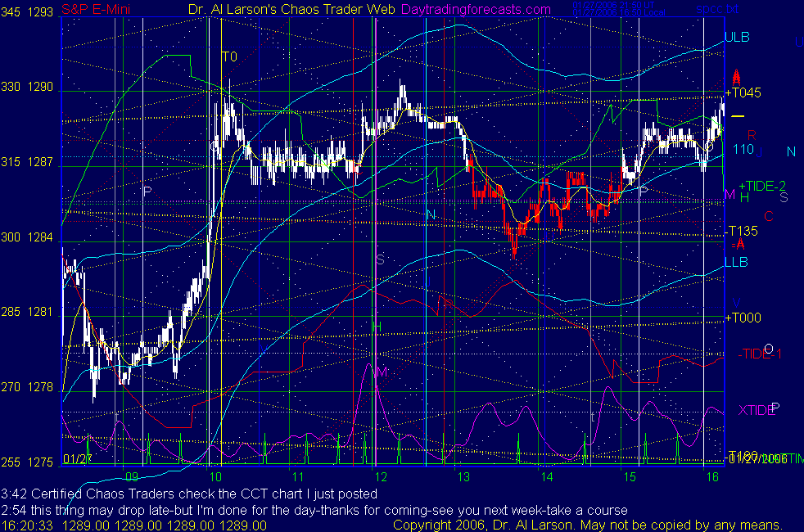The image size is (804, 532).
Task: Select the "LLB" lower band label
Action: pyautogui.click(x=736, y=262)
